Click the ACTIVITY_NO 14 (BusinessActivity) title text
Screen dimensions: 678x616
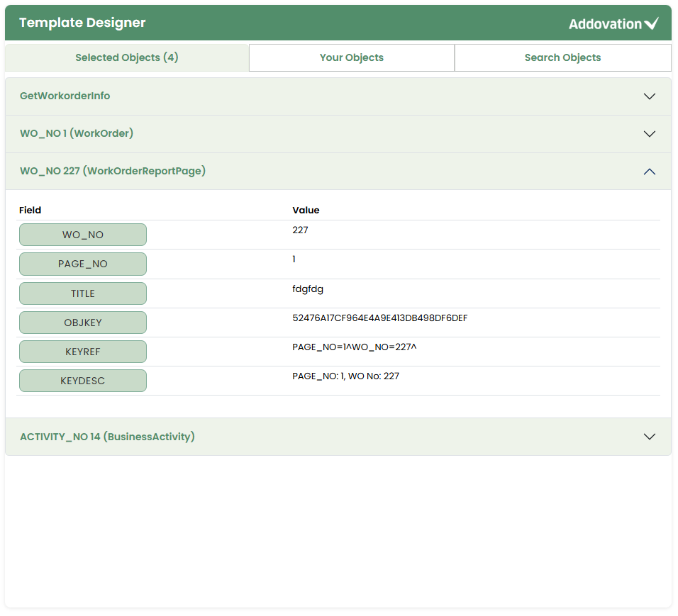(107, 437)
